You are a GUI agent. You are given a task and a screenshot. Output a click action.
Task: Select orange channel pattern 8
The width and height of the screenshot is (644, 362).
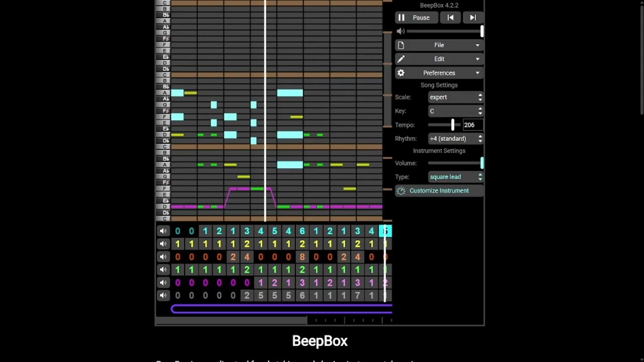click(302, 257)
